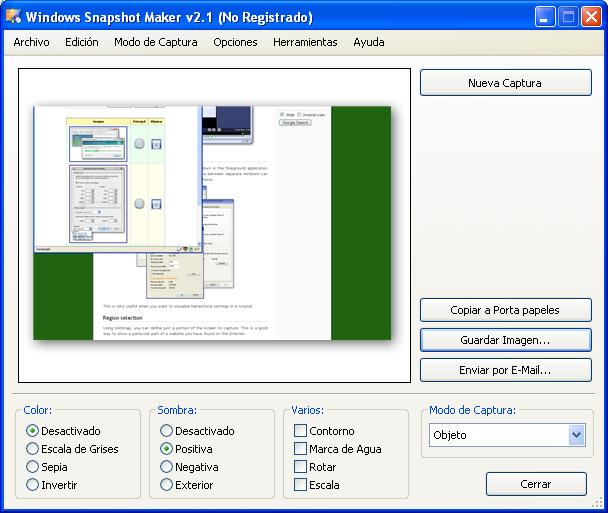The width and height of the screenshot is (608, 513).
Task: Select the Invertir color option
Action: (x=32, y=485)
